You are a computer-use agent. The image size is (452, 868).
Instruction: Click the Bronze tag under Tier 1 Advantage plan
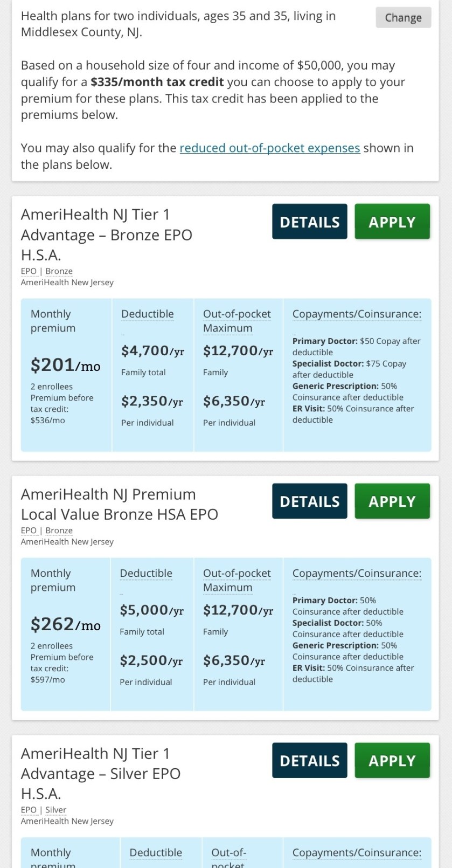tap(59, 271)
